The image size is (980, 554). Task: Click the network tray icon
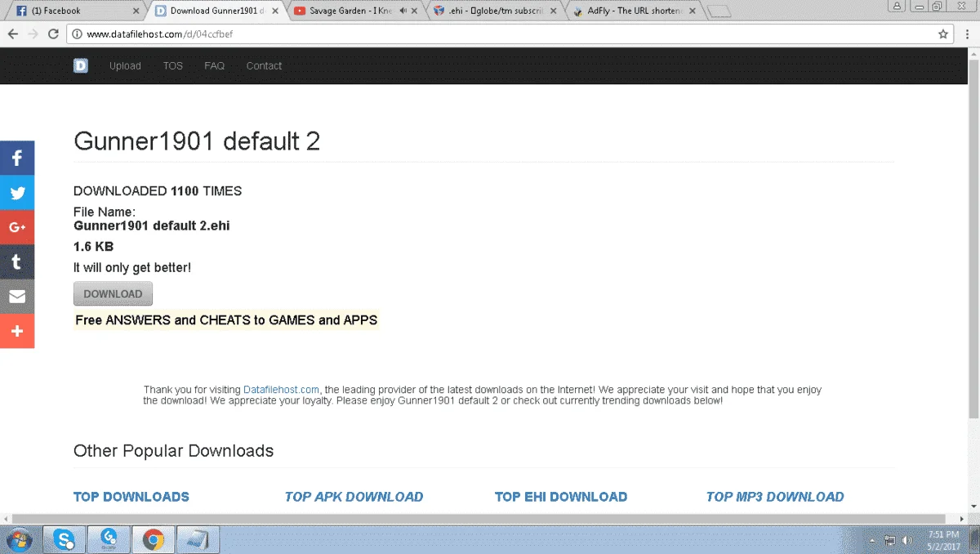(889, 540)
